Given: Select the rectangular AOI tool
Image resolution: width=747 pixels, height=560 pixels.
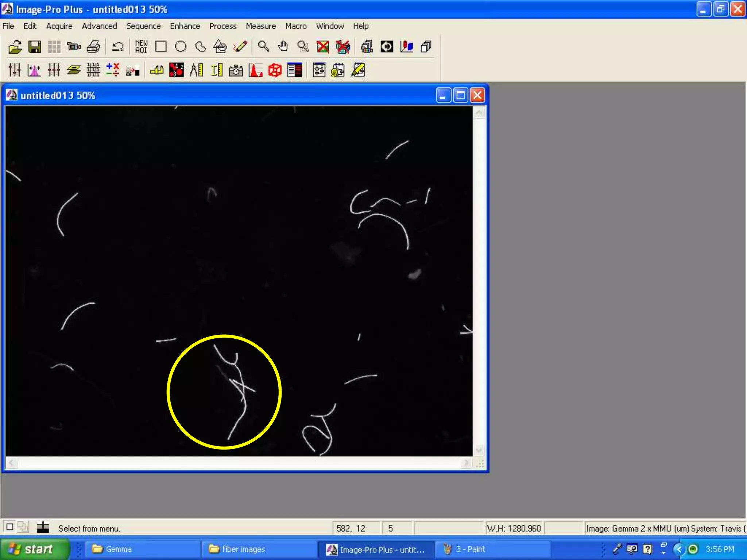Looking at the screenshot, I should click(161, 47).
